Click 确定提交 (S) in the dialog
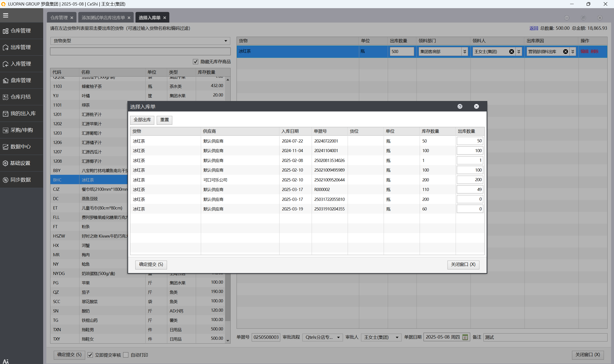 (151, 265)
